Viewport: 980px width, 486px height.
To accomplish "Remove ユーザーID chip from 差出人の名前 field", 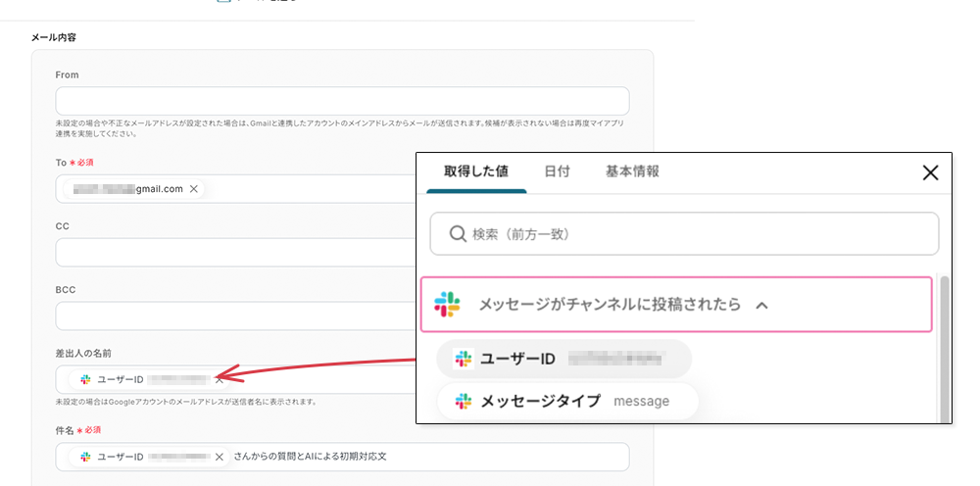I will (x=219, y=379).
